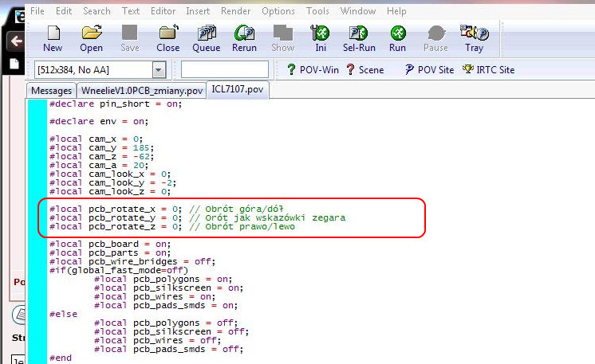Click the '#end' directive line
The image size is (595, 364).
61,358
